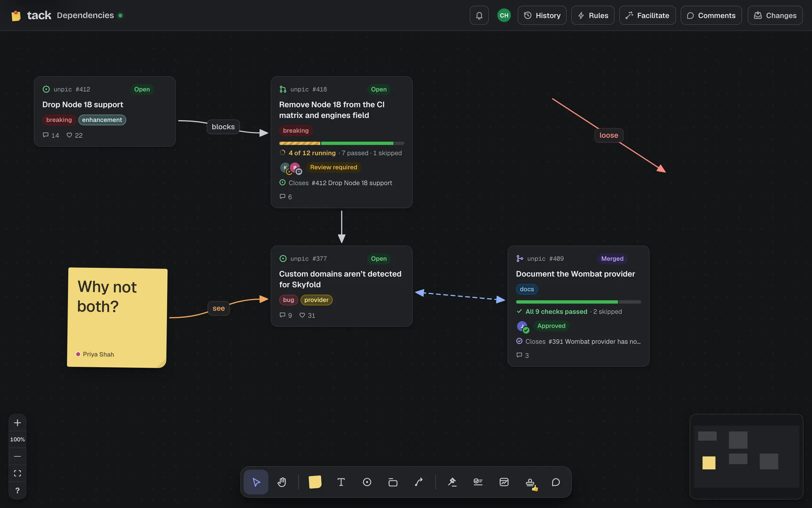812x508 pixels.
Task: Click the 'Review required' badge on #418
Action: (334, 167)
